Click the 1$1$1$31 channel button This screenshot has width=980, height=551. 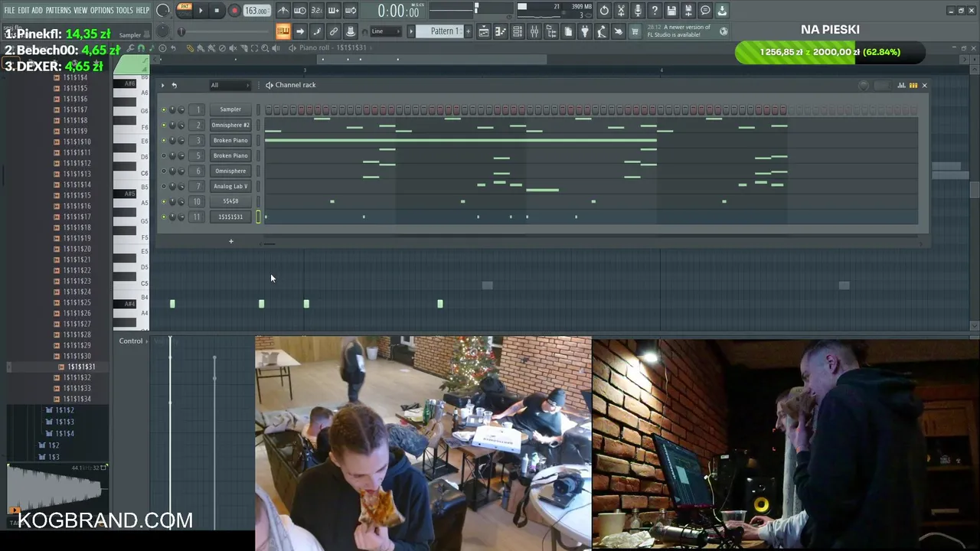[230, 217]
